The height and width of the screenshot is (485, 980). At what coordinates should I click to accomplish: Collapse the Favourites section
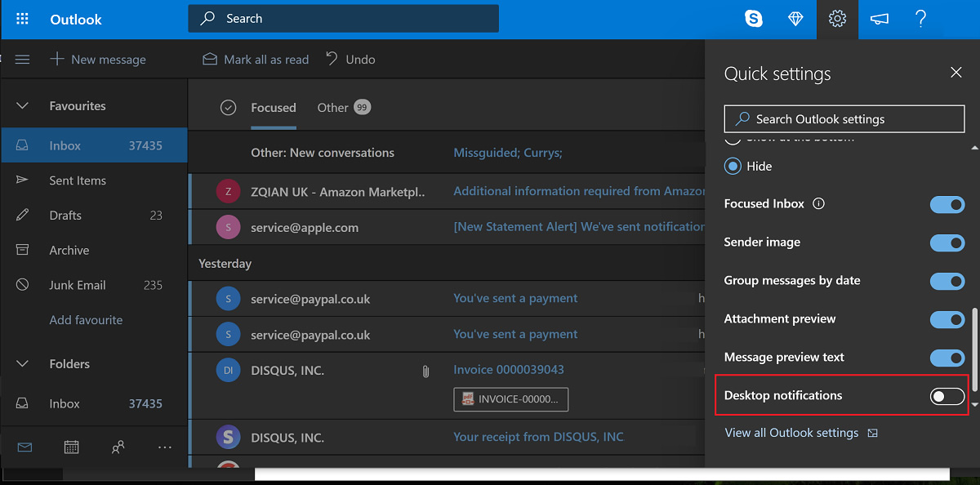(x=23, y=106)
